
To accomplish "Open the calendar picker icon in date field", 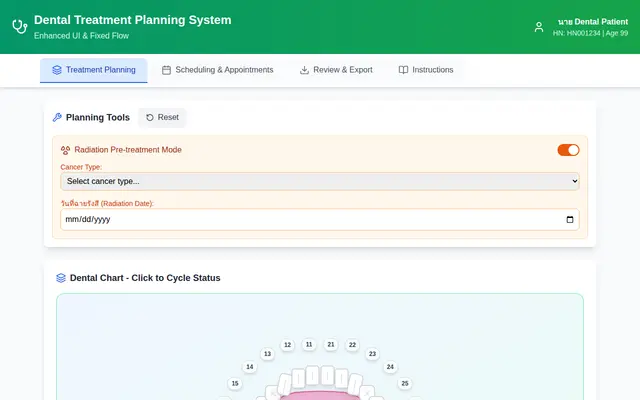I will pyautogui.click(x=570, y=220).
